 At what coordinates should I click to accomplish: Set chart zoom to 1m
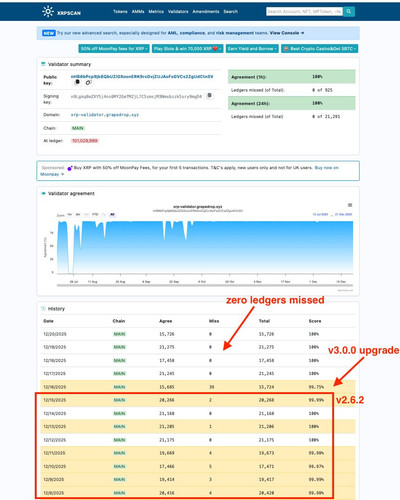click(x=69, y=215)
